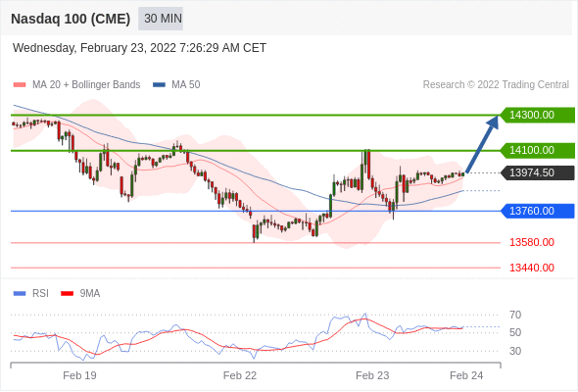This screenshot has width=578, height=392.
Task: Click the Feb 23 date axis label
Action: pyautogui.click(x=372, y=375)
